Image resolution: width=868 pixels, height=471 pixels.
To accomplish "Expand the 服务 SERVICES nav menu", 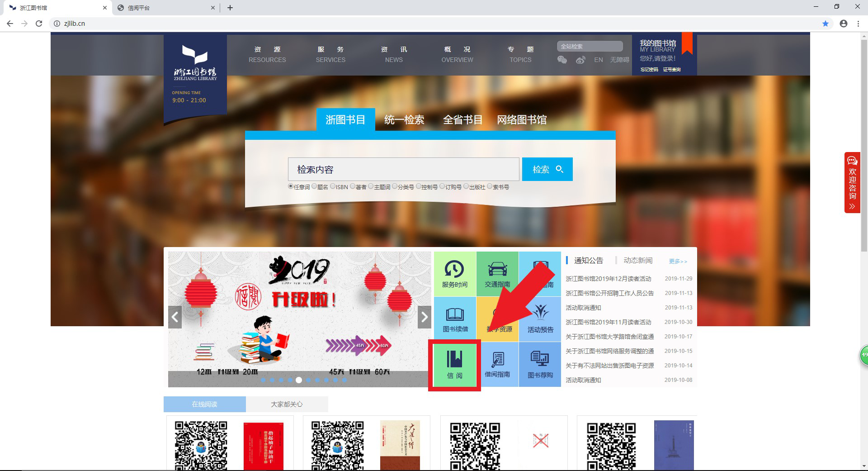I will (330, 54).
